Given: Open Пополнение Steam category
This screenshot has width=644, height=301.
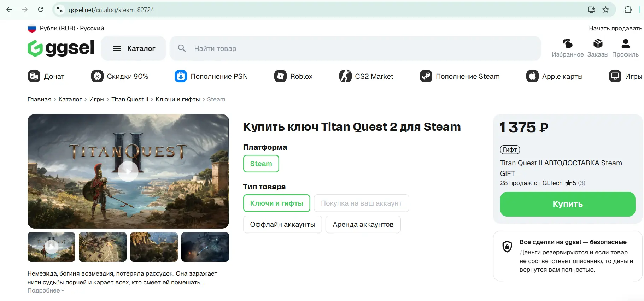Looking at the screenshot, I should coord(460,76).
